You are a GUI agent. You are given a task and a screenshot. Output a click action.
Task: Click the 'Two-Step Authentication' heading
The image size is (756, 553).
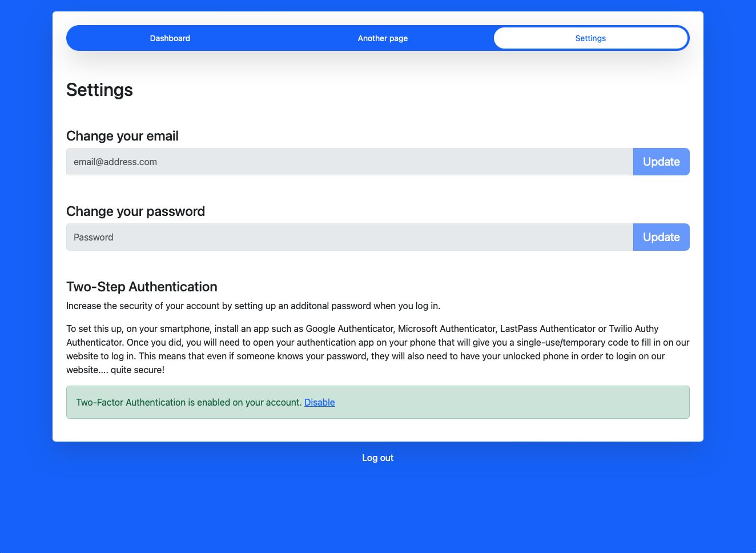(142, 287)
